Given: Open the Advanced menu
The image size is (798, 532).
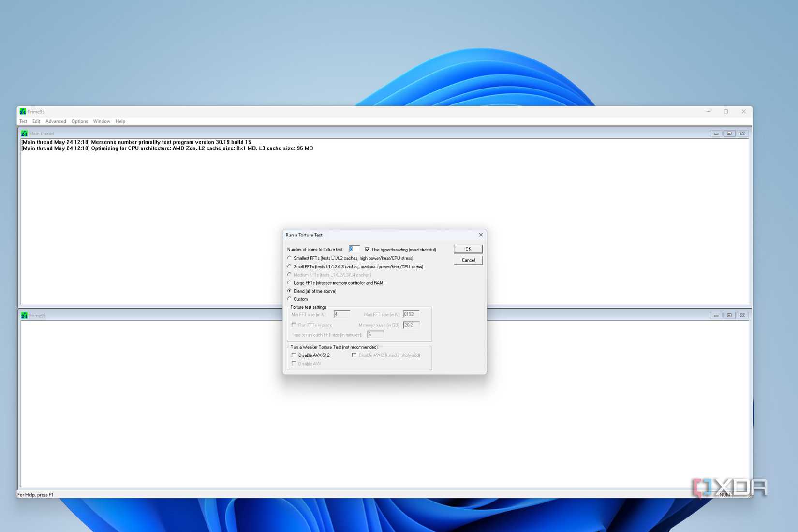Looking at the screenshot, I should tap(56, 121).
